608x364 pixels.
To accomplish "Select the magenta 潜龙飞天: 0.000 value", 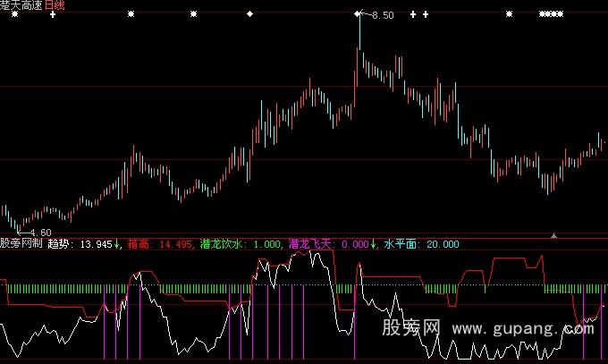I will click(329, 244).
